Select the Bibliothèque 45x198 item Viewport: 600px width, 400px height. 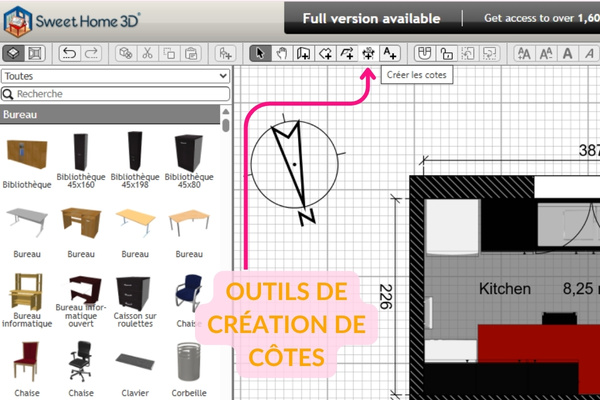point(135,161)
